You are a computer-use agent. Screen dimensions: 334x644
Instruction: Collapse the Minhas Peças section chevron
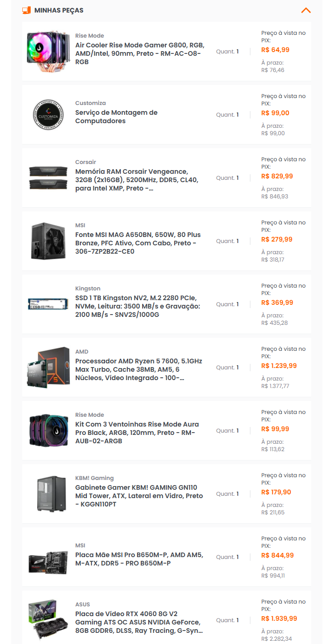coord(306,10)
